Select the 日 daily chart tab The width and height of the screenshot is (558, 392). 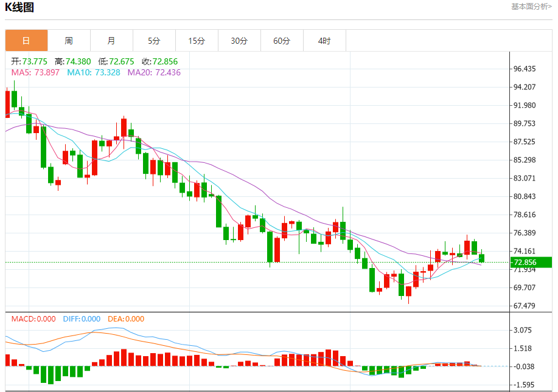[26, 41]
